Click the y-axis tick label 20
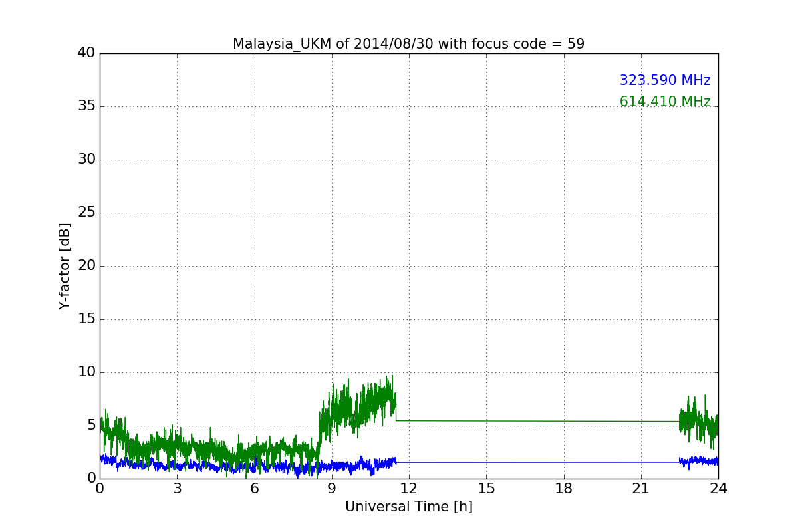The width and height of the screenshot is (798, 532). pos(86,266)
